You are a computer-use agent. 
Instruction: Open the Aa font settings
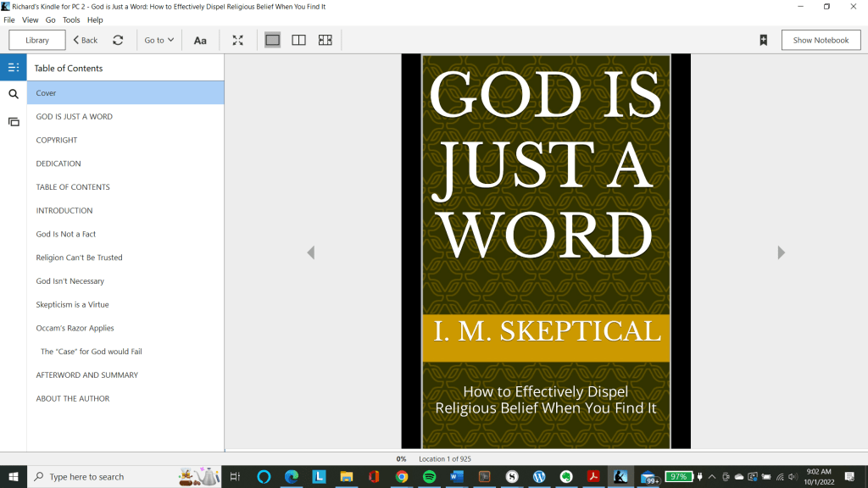[x=200, y=40]
